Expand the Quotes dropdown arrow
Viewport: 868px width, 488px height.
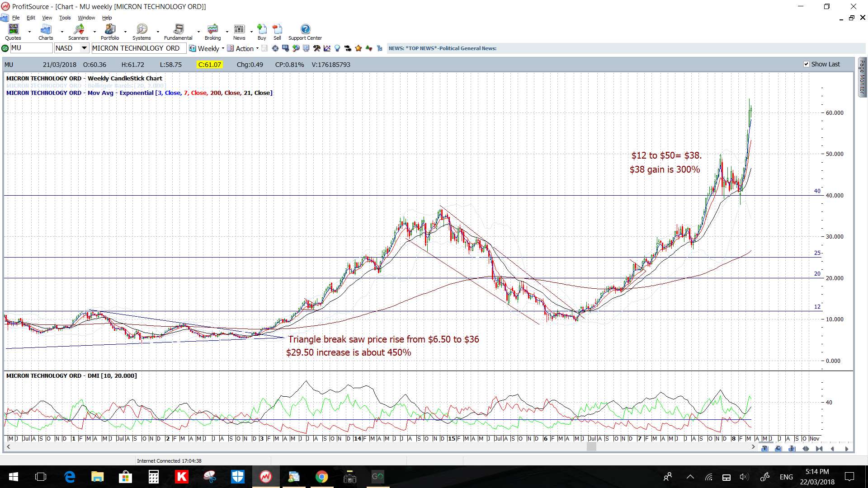point(29,32)
